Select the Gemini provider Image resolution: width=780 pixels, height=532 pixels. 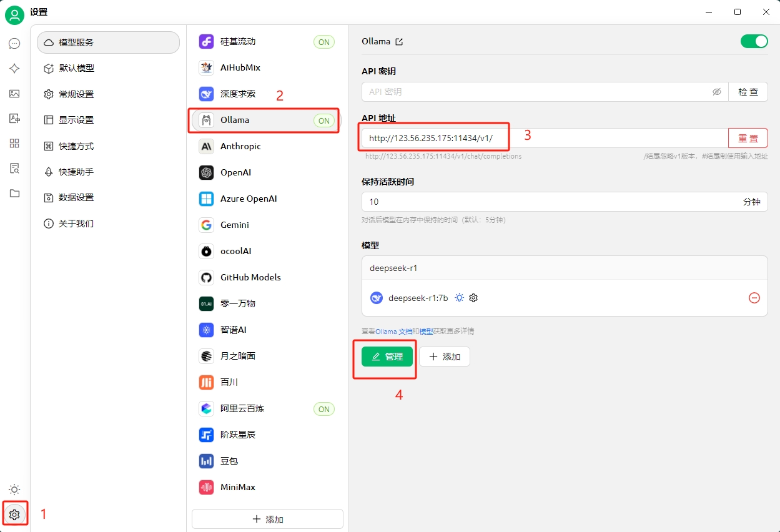click(x=267, y=225)
